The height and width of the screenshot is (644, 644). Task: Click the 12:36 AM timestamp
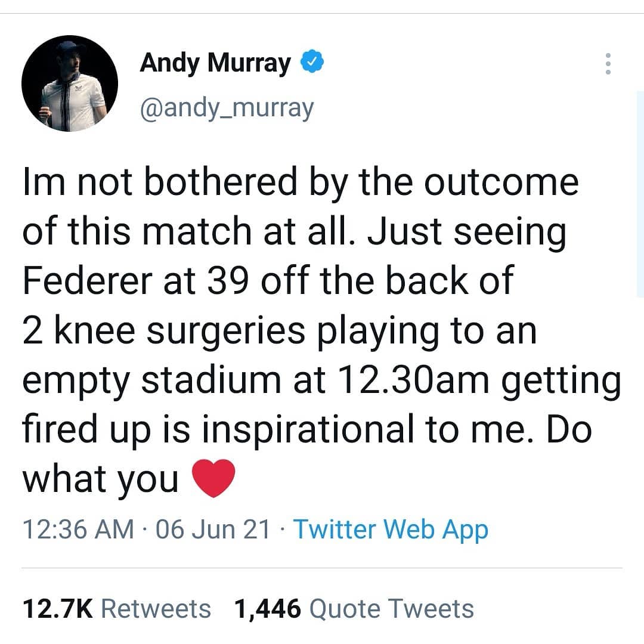(78, 529)
